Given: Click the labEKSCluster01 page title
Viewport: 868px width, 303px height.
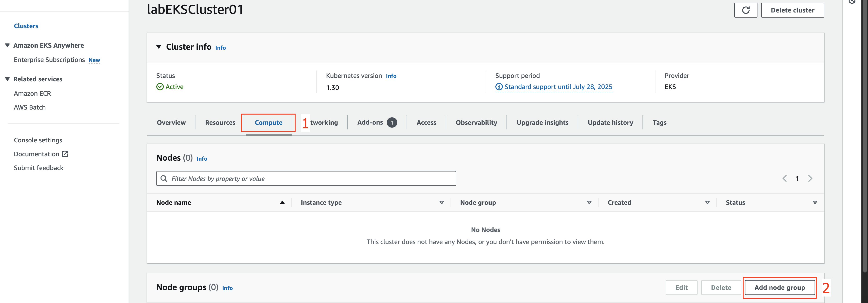Looking at the screenshot, I should pyautogui.click(x=195, y=9).
